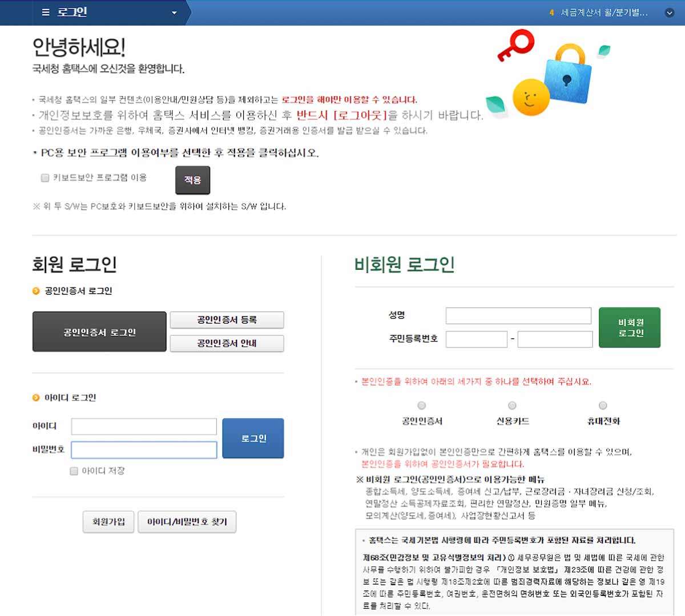The image size is (685, 616).
Task: Click the 제68조 legal notice paragraph
Action: click(x=513, y=581)
